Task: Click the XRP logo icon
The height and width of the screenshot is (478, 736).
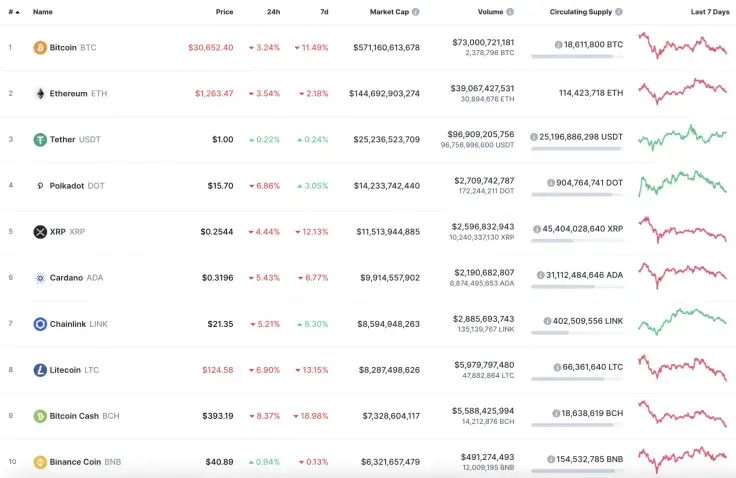Action: coord(40,232)
